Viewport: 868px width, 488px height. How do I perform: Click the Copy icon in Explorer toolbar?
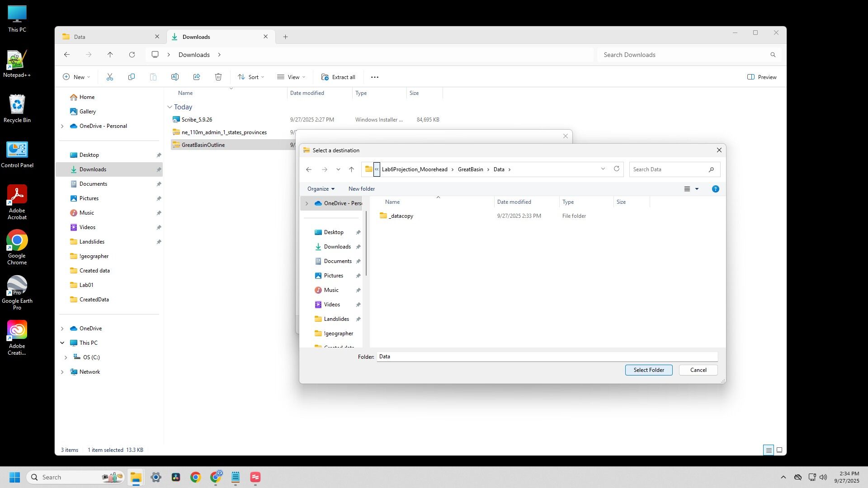[x=132, y=77]
